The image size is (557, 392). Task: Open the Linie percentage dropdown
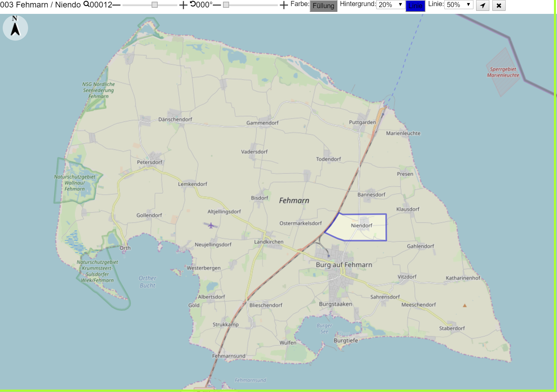(459, 4)
